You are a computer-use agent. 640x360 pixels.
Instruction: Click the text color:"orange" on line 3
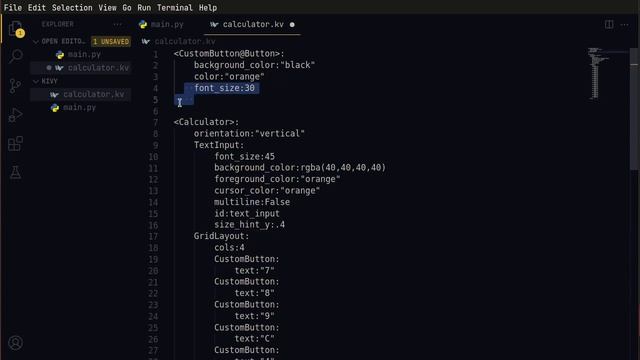coord(229,77)
